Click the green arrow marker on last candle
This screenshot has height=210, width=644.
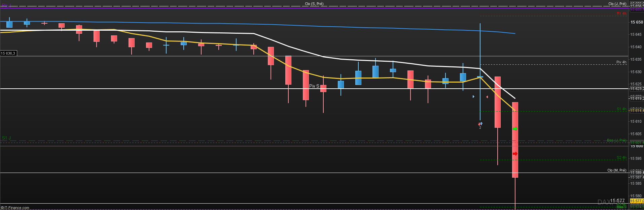point(515,129)
